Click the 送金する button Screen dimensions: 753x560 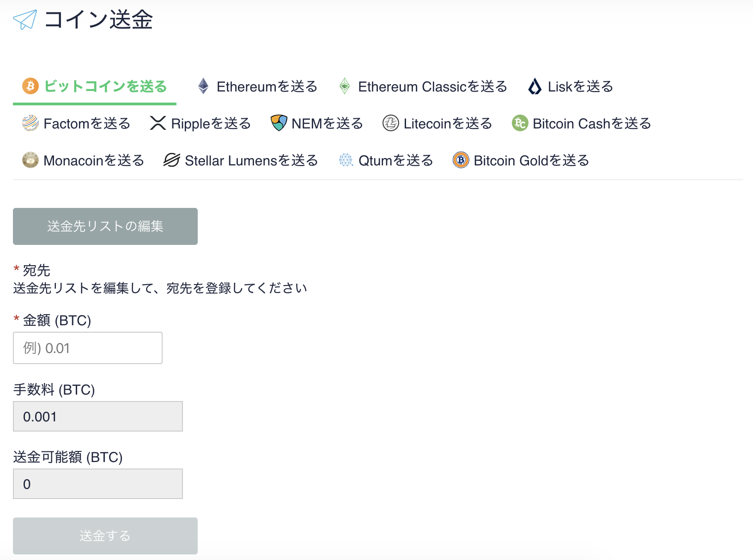tap(105, 536)
